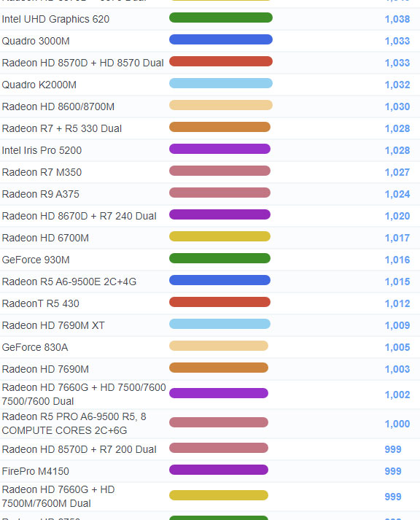Image resolution: width=420 pixels, height=520 pixels.
Task: Open Radeon HD 8670D + R7 240 Dual
Action: click(79, 216)
